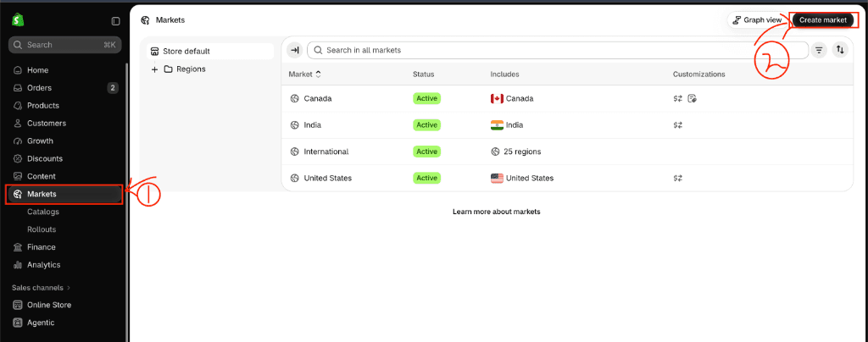Click the Analytics bar chart icon
Screen dimensions: 868x342
pos(18,265)
